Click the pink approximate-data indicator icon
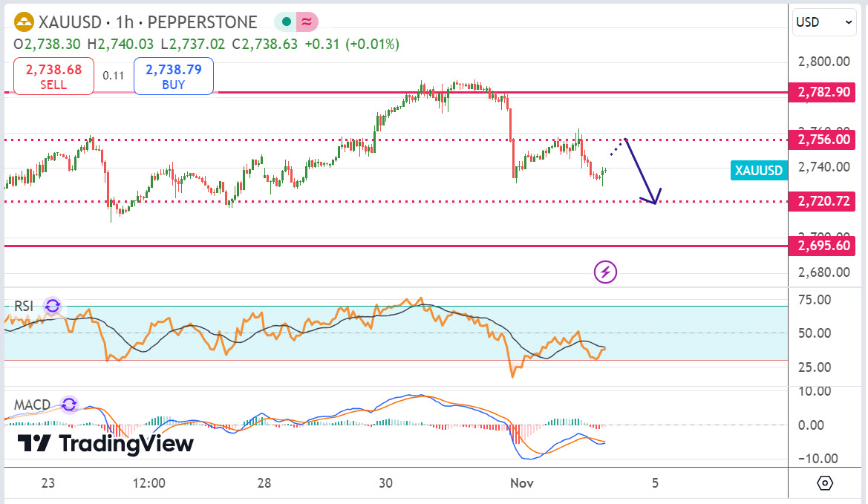This screenshot has height=504, width=868. [x=307, y=22]
